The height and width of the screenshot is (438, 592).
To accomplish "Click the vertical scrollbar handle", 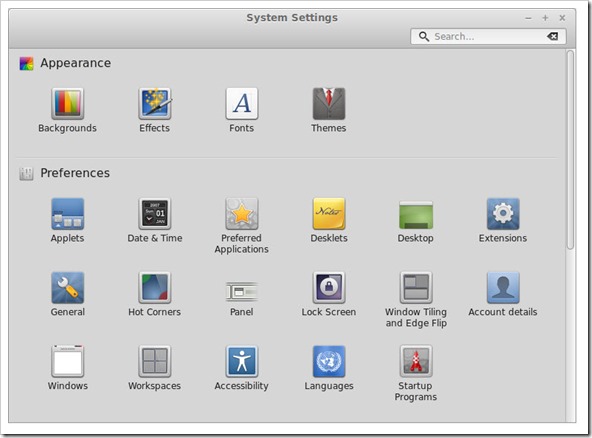I will tap(570, 150).
